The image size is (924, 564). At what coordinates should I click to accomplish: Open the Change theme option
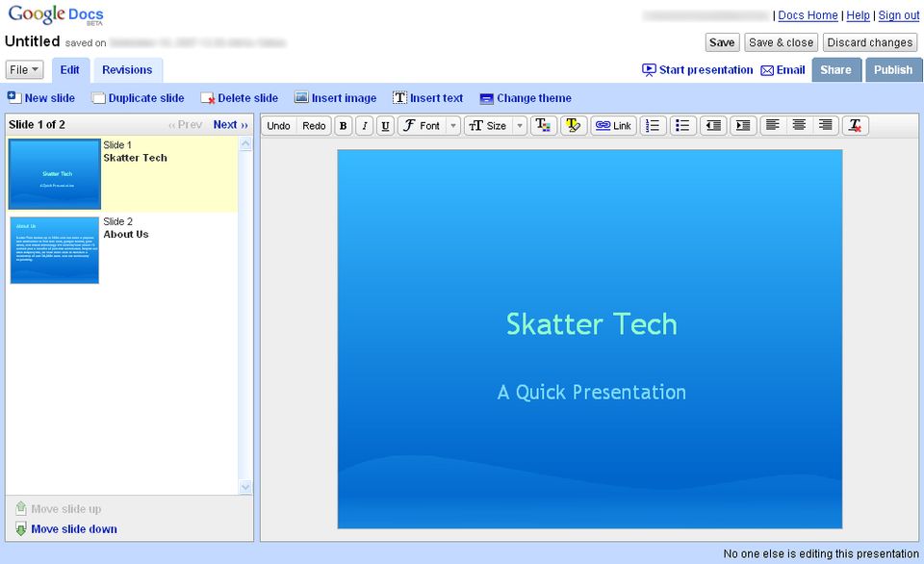tap(526, 97)
